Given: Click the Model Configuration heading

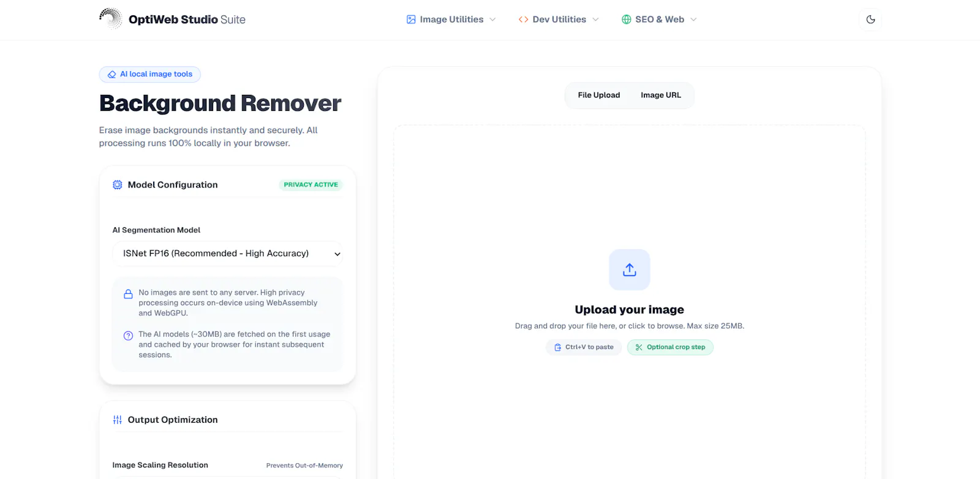Looking at the screenshot, I should click(x=173, y=185).
